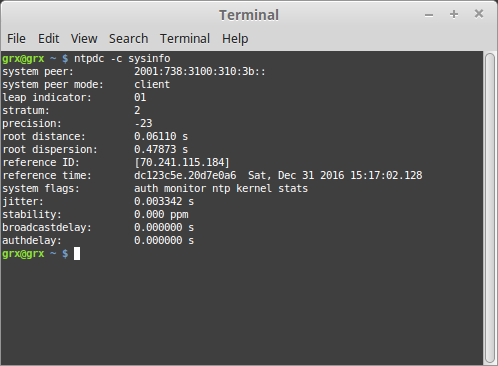Screen dimensions: 498x366
Task: Open the Terminal menu
Action: [x=185, y=39]
